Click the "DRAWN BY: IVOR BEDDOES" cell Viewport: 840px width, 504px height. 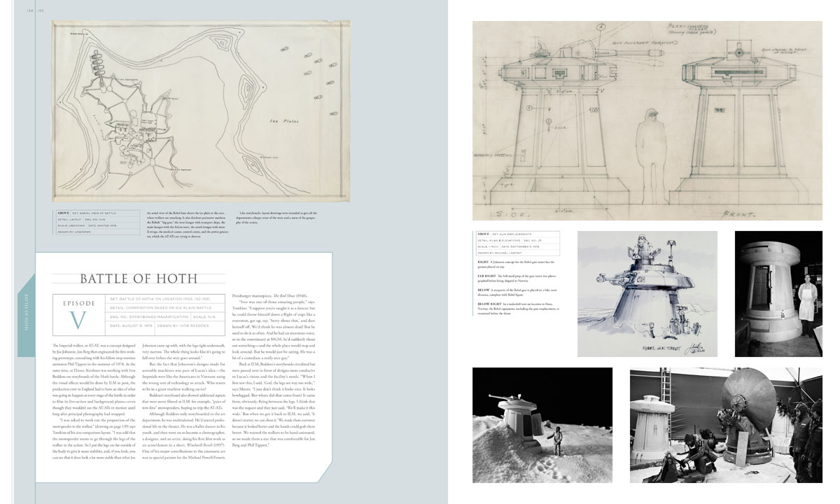pyautogui.click(x=191, y=325)
